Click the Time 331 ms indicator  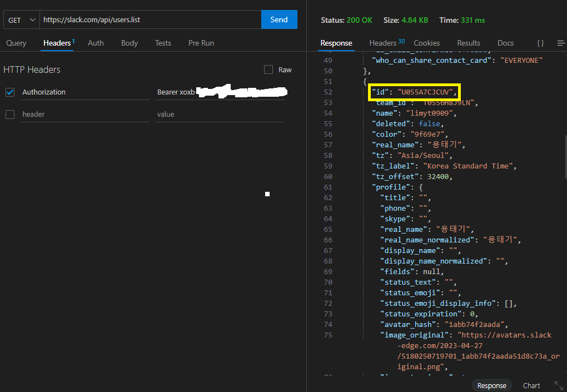click(462, 20)
